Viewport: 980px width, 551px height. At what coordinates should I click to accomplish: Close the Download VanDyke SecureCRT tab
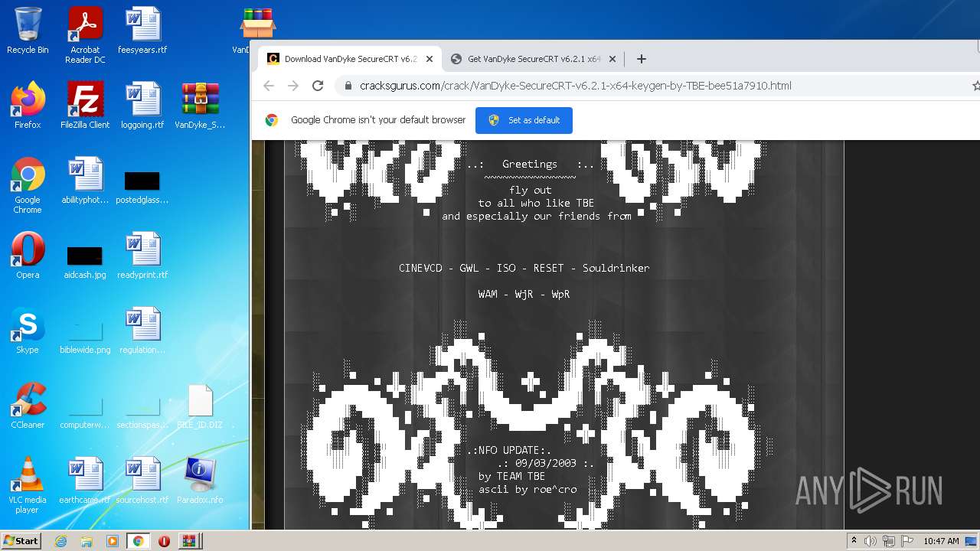point(430,59)
